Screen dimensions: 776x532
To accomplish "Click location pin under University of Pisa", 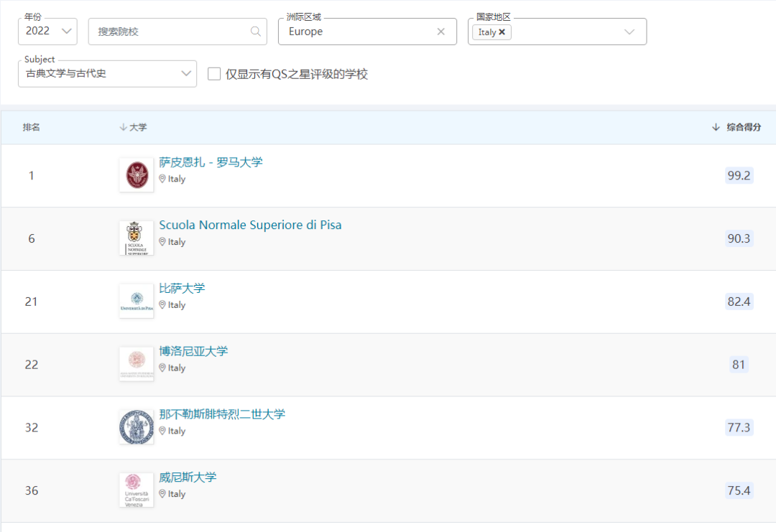I will [x=162, y=305].
